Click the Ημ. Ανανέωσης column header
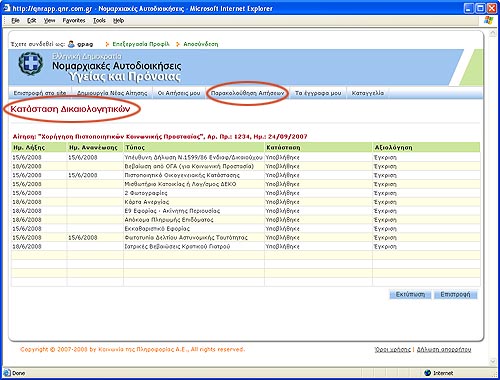This screenshot has height=380, width=500. click(95, 147)
